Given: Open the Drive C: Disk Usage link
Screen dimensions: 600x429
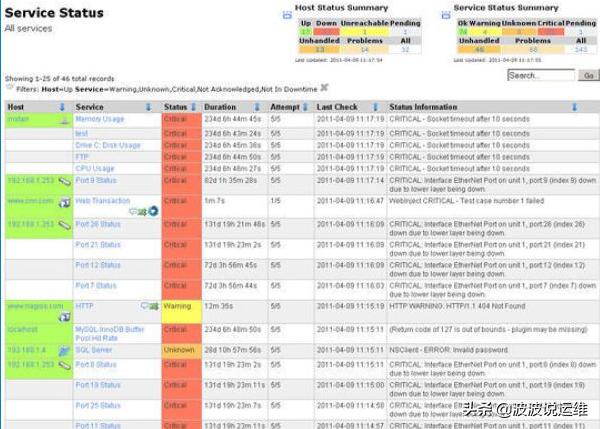Looking at the screenshot, I should [x=108, y=145].
